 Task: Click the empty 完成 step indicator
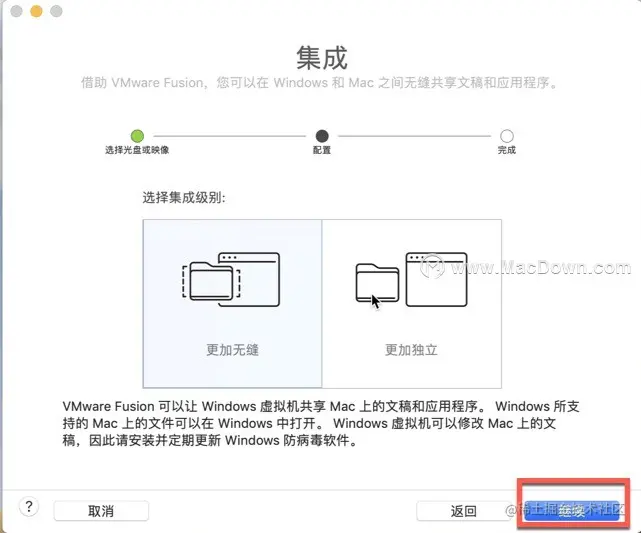coord(507,136)
